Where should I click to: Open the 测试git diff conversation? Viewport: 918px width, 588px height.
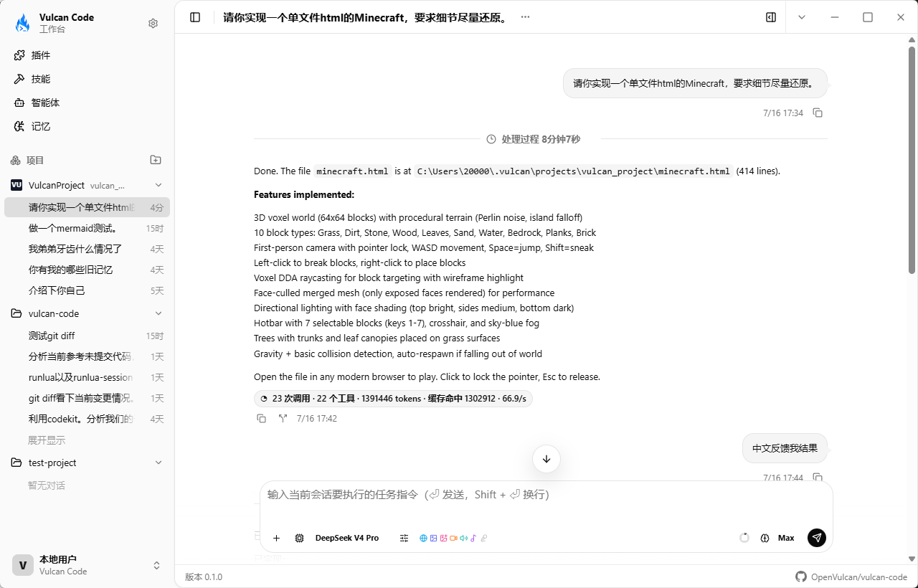(x=87, y=336)
